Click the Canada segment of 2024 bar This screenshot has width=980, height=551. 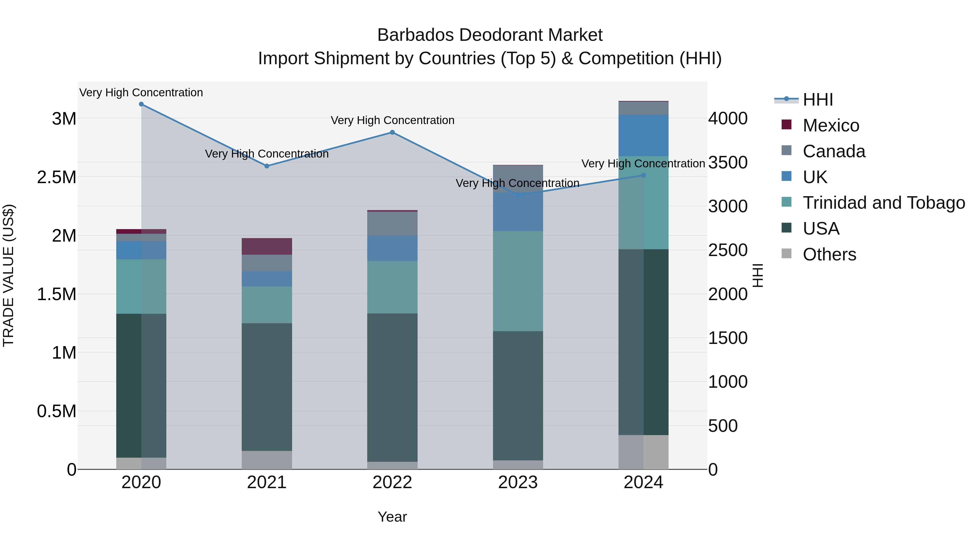point(643,108)
